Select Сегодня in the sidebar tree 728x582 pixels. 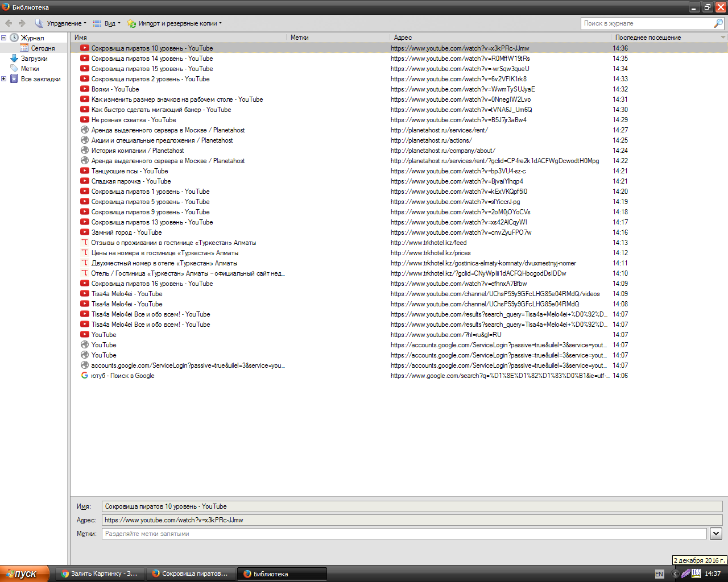[43, 48]
